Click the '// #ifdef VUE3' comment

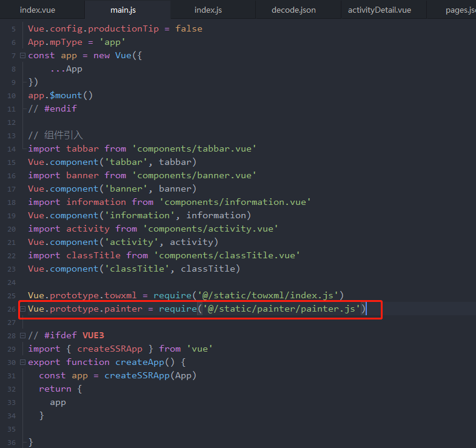click(66, 336)
